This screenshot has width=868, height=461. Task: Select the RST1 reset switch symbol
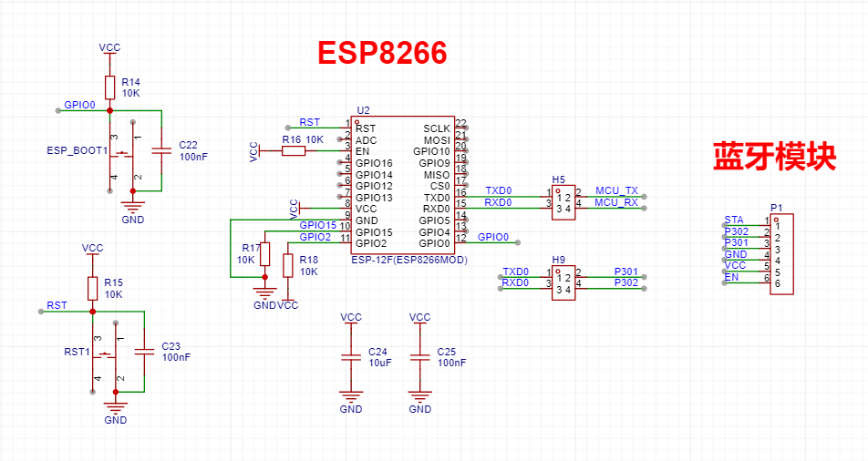coord(106,353)
